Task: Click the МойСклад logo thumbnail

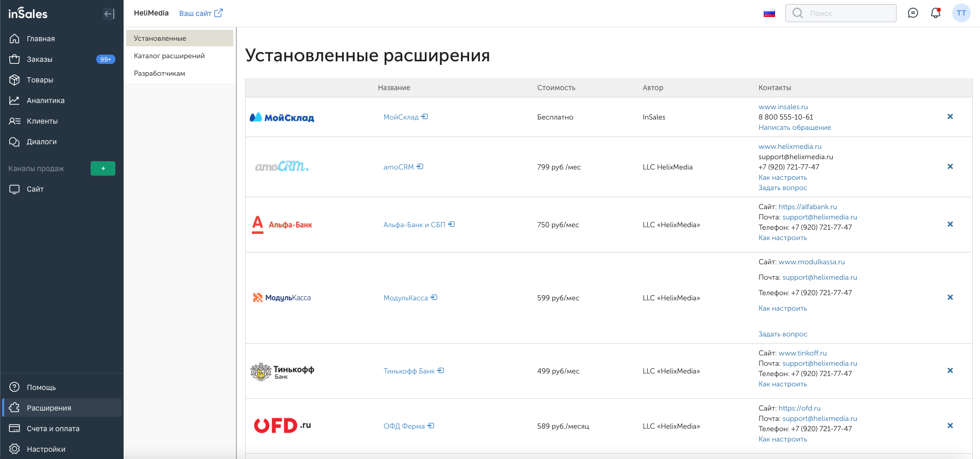Action: click(x=282, y=117)
